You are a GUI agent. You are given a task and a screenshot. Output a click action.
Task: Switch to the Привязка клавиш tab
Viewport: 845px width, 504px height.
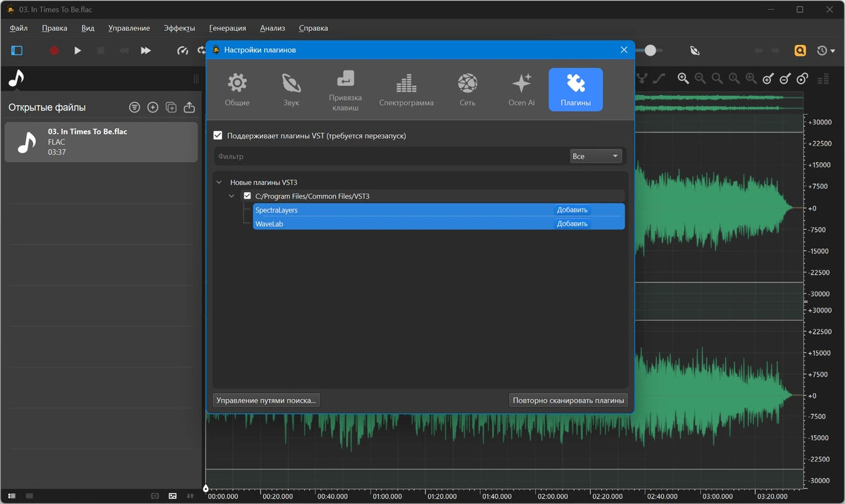345,89
